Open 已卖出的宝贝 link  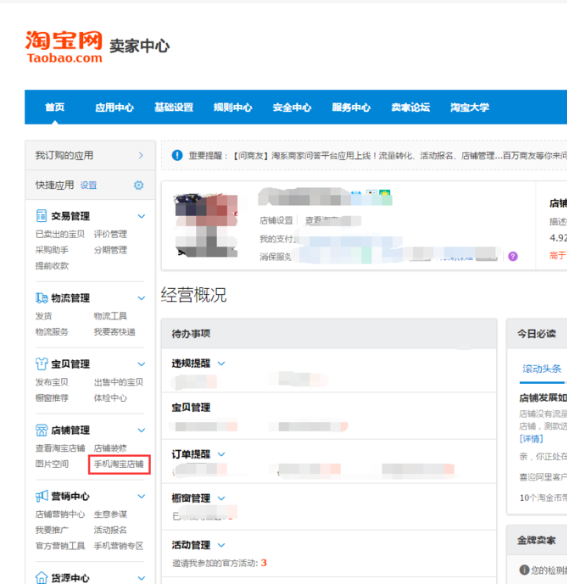point(60,234)
